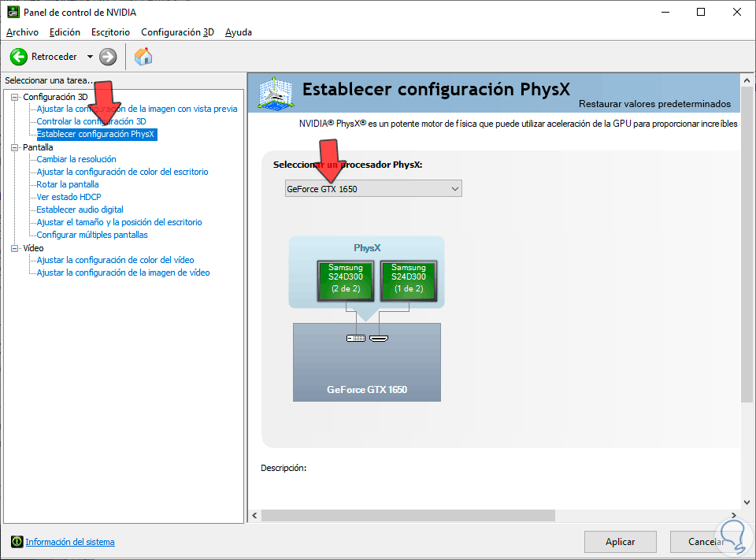Click the PhysX 3D header icon
Image resolution: width=756 pixels, height=560 pixels.
[x=276, y=92]
